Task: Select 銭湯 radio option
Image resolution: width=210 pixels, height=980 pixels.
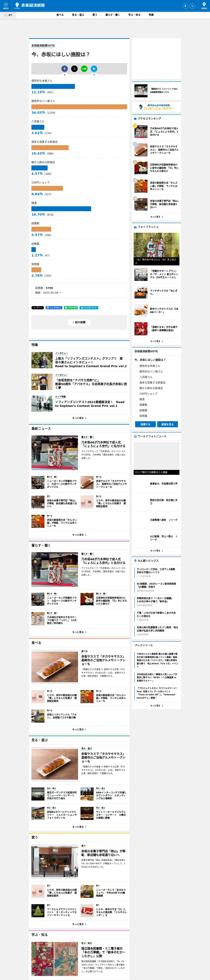Action: click(136, 400)
